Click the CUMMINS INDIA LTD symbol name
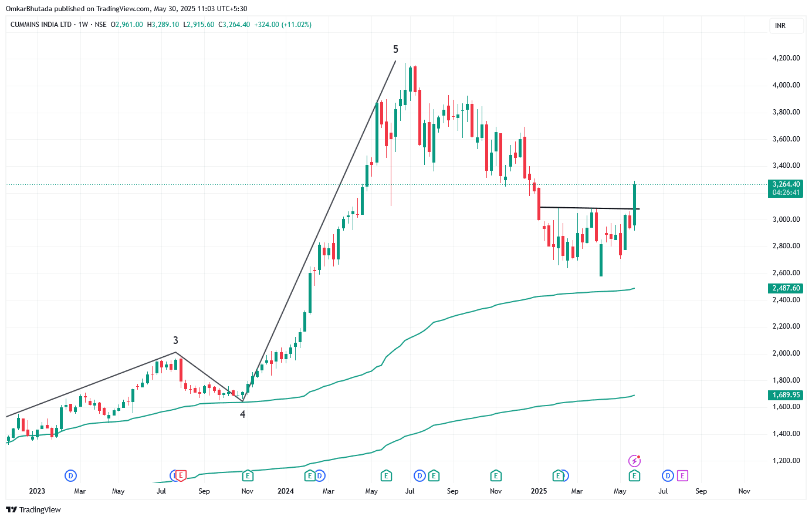 (41, 25)
